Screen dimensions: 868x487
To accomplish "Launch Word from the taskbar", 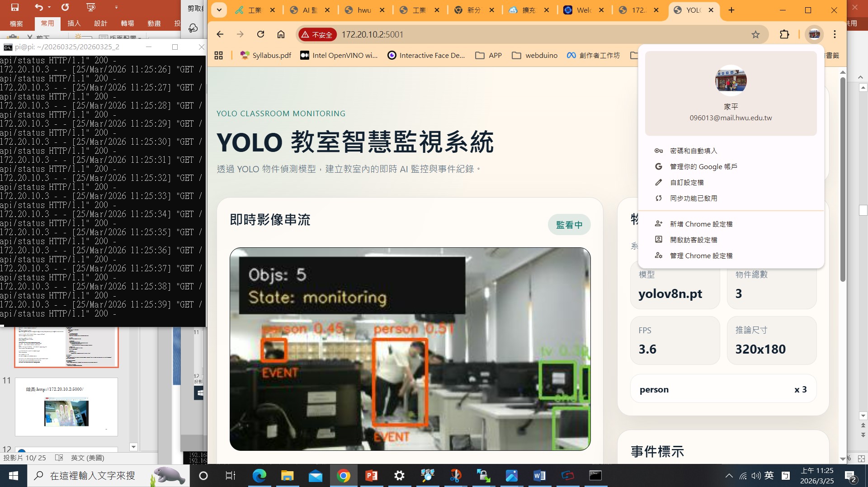I will tap(539, 475).
